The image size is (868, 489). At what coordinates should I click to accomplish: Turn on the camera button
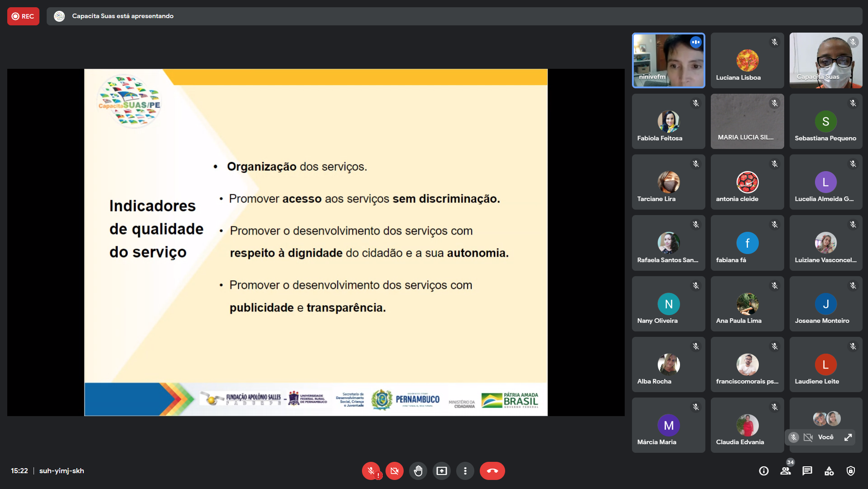click(x=394, y=471)
